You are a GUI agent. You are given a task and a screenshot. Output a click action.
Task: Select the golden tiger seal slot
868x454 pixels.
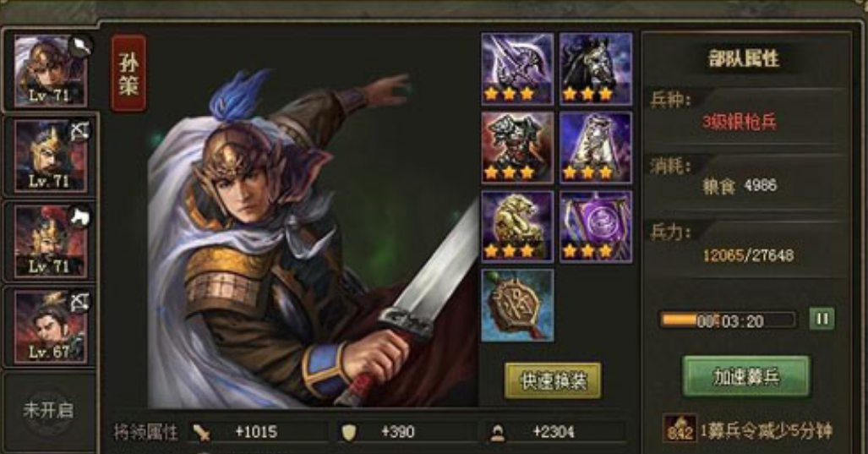point(517,227)
